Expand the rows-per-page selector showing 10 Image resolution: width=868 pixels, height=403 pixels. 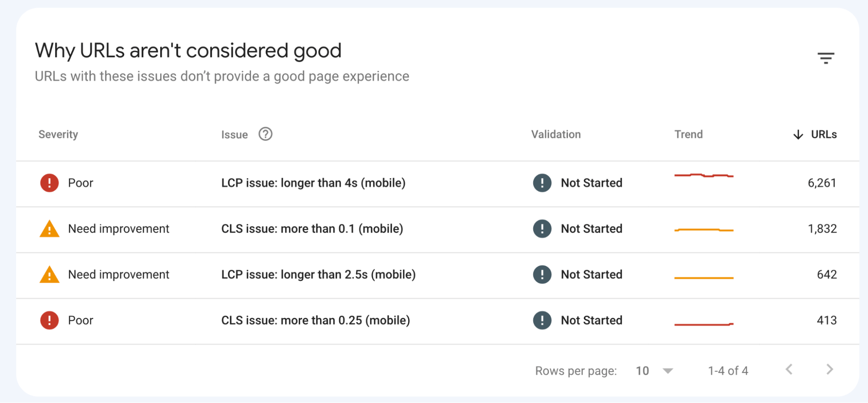651,371
